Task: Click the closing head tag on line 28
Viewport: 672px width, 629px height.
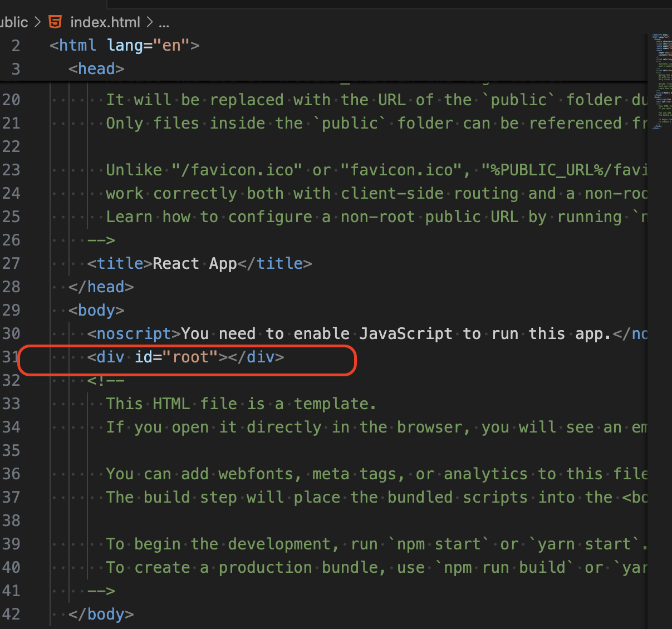Action: pyautogui.click(x=101, y=287)
